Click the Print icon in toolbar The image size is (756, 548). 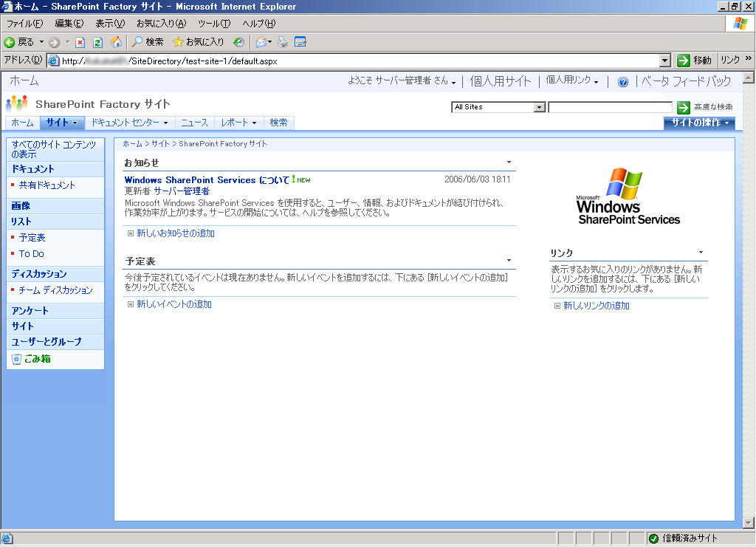pos(283,42)
